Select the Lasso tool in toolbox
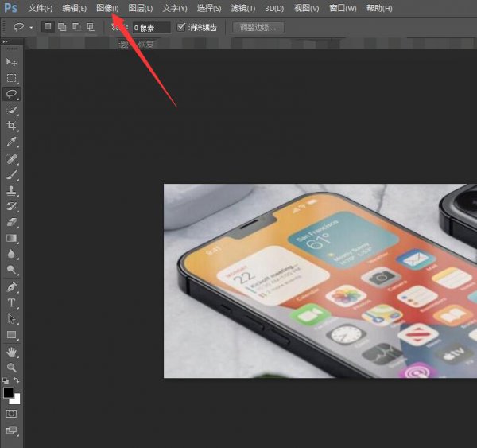477x448 pixels. (x=12, y=94)
